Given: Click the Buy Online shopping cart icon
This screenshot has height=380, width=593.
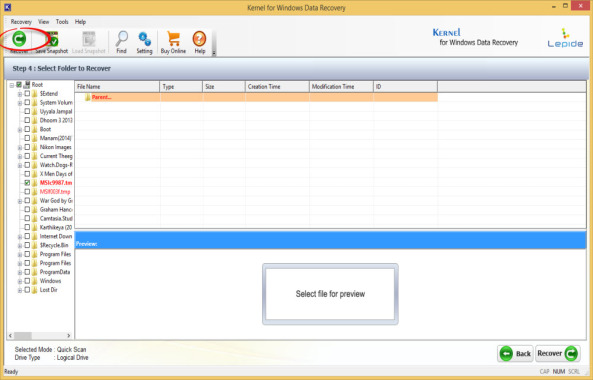Looking at the screenshot, I should (x=174, y=38).
